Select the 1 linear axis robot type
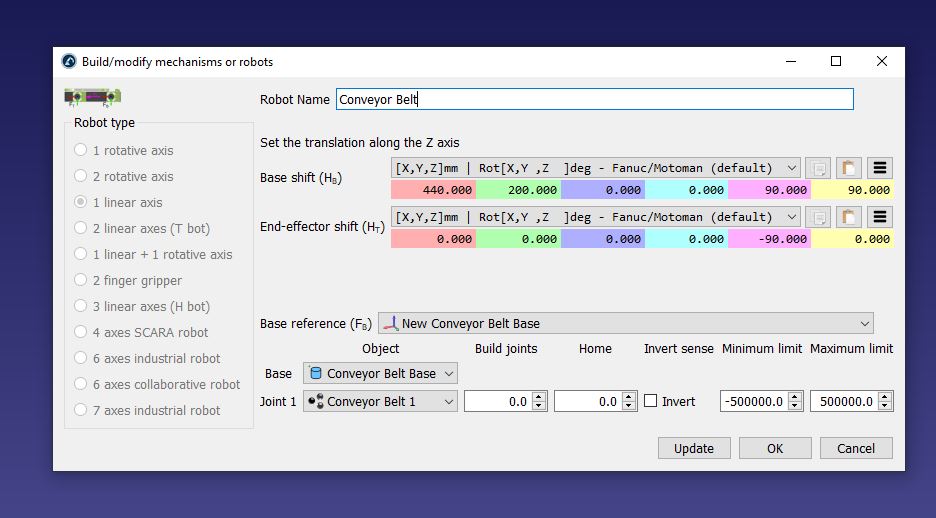The image size is (936, 518). pos(81,202)
